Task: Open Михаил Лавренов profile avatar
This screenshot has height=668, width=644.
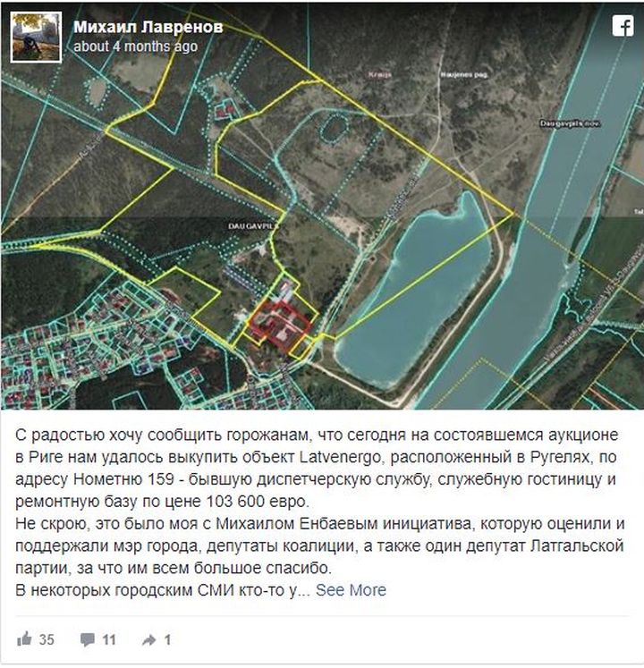Action: click(x=36, y=38)
